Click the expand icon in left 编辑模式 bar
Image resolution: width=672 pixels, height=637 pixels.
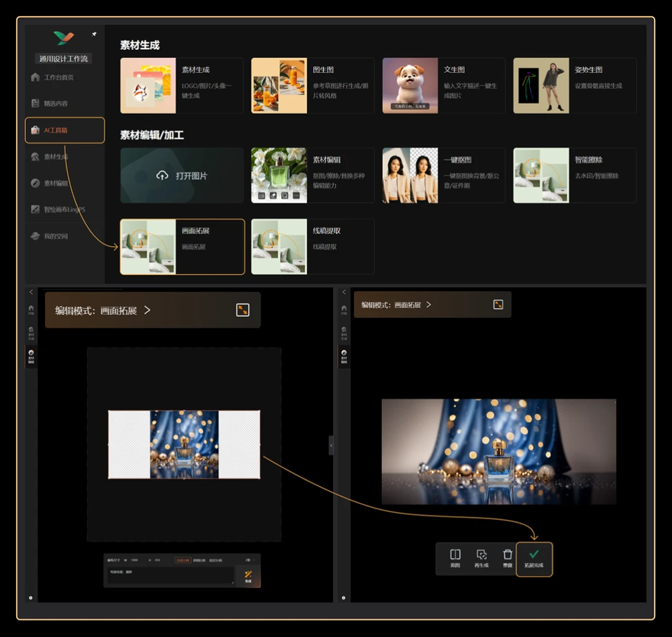[243, 310]
